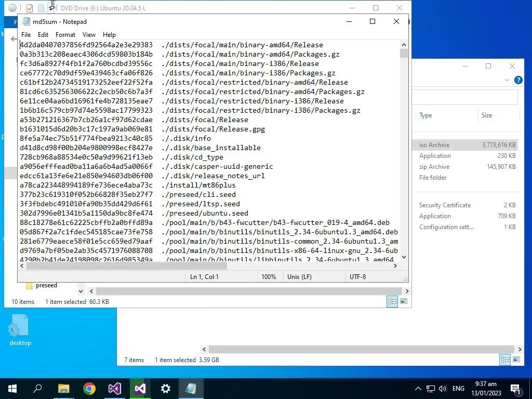Select the iso Archive row
Image resolution: width=532 pixels, height=399 pixels.
(465, 145)
